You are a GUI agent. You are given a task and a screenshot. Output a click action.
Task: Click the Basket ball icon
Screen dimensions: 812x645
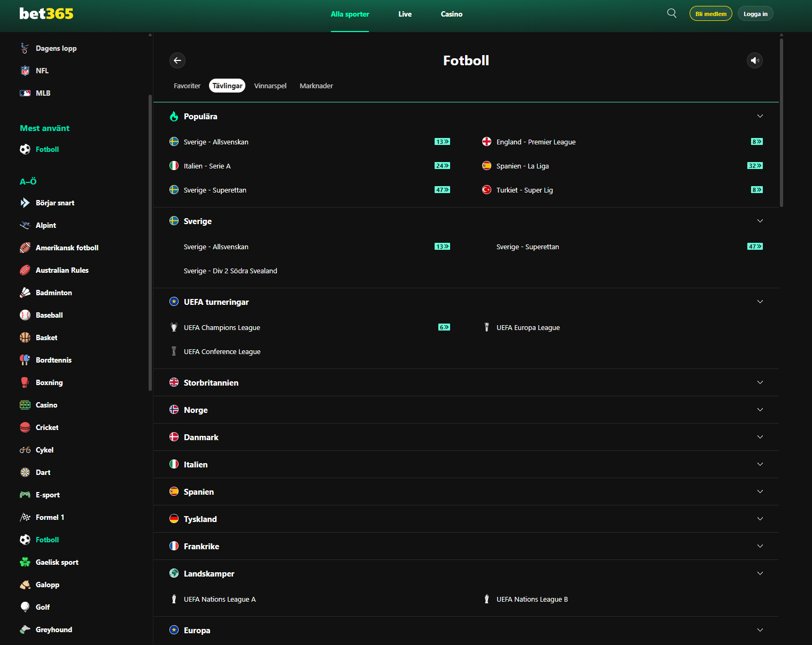pyautogui.click(x=25, y=337)
